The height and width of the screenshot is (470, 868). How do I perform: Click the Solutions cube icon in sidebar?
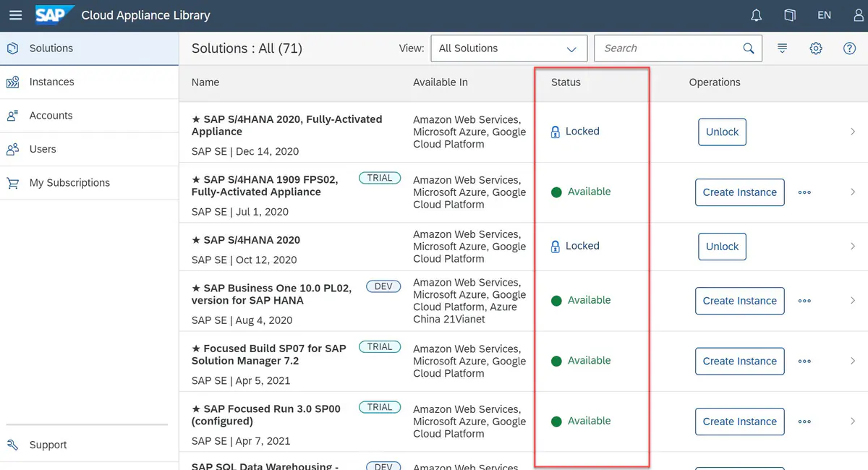click(12, 48)
